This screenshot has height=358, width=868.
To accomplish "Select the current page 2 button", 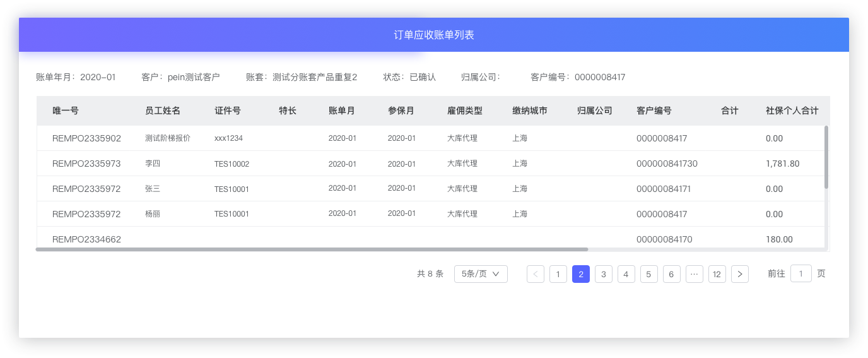I will 581,274.
